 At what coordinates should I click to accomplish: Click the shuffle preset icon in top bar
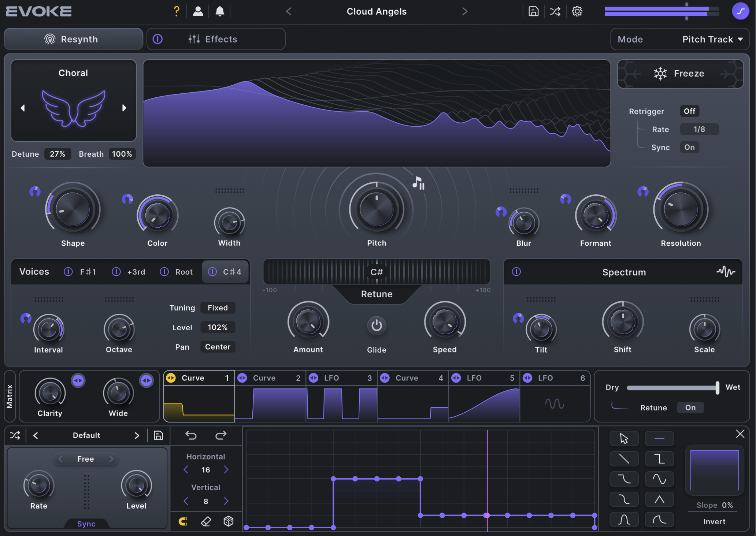[x=555, y=11]
